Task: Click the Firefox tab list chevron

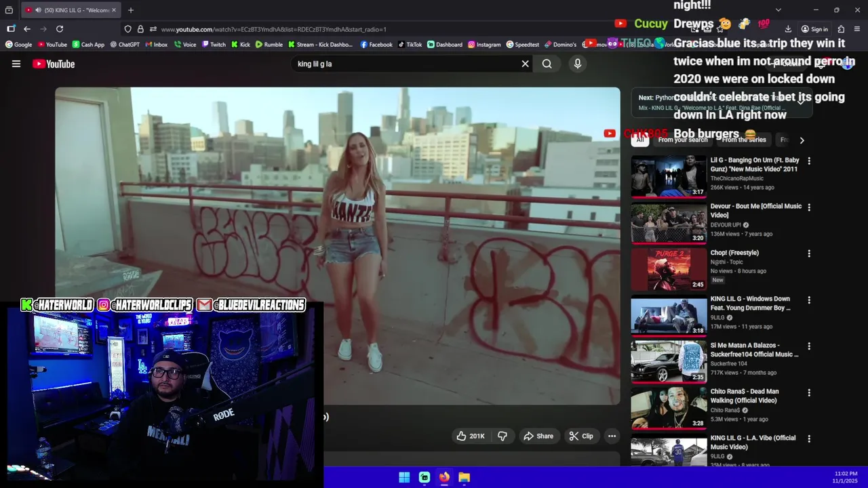Action: pos(778,10)
